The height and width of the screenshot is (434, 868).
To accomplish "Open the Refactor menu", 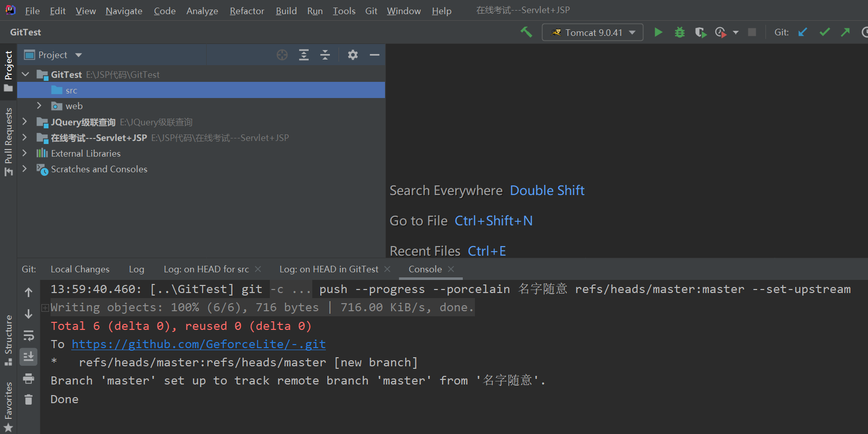I will (247, 11).
